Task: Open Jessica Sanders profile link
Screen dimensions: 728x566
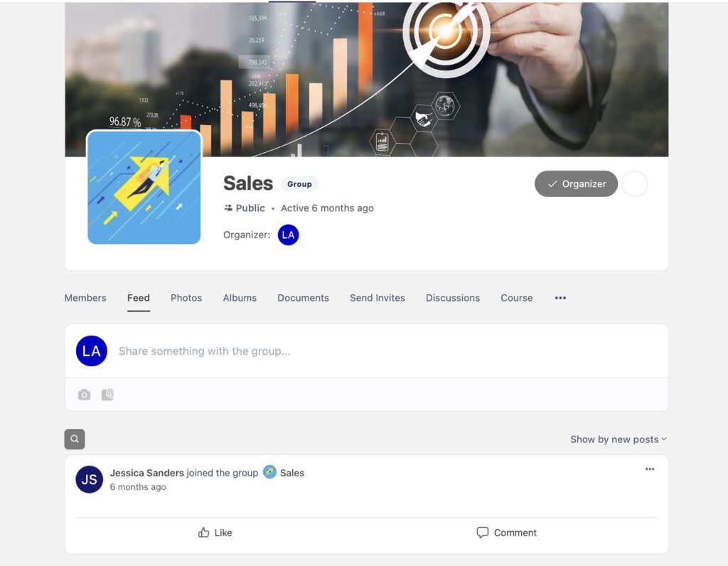Action: tap(146, 473)
